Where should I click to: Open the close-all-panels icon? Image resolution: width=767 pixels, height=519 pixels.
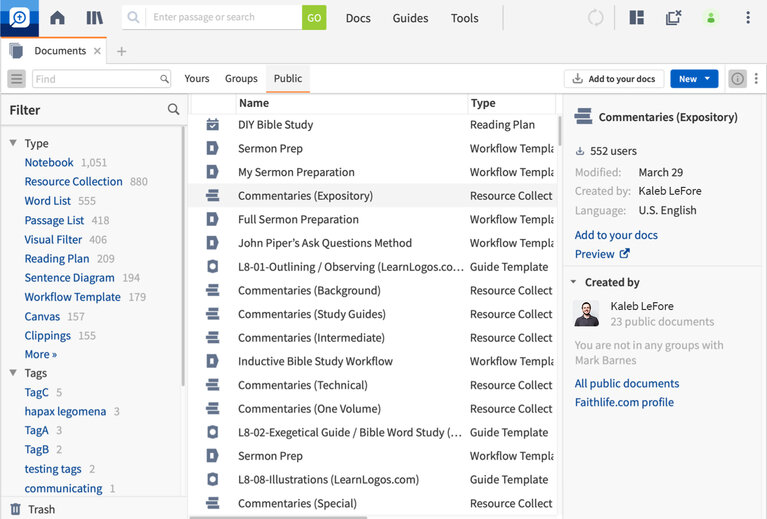674,18
